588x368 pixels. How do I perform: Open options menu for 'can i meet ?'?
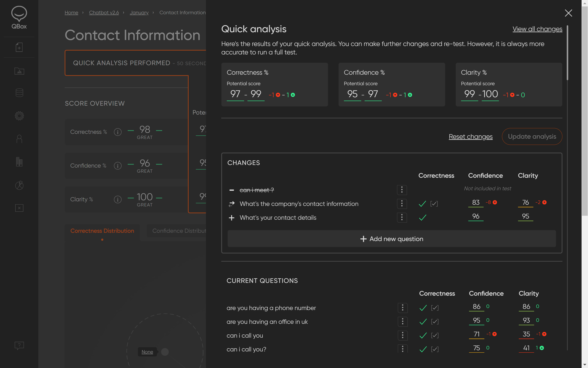click(x=402, y=190)
